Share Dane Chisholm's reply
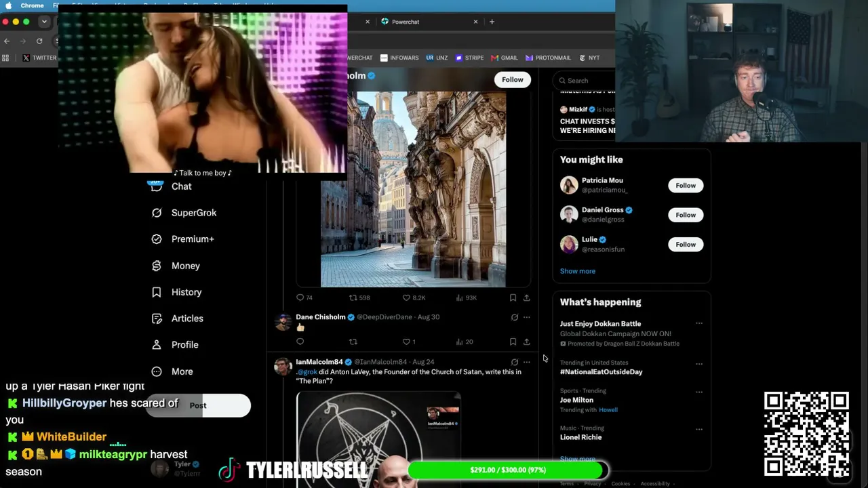Image resolution: width=868 pixels, height=488 pixels. (526, 342)
